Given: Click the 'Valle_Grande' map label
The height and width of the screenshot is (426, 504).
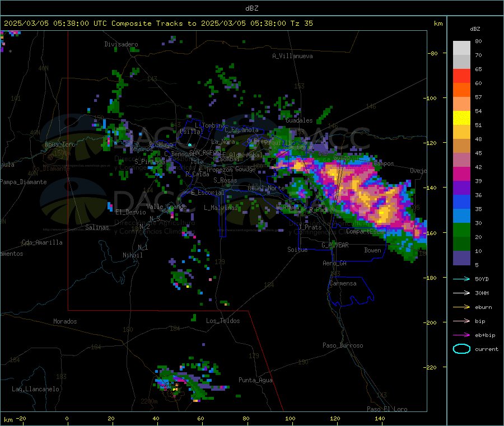Looking at the screenshot, I should point(166,207).
